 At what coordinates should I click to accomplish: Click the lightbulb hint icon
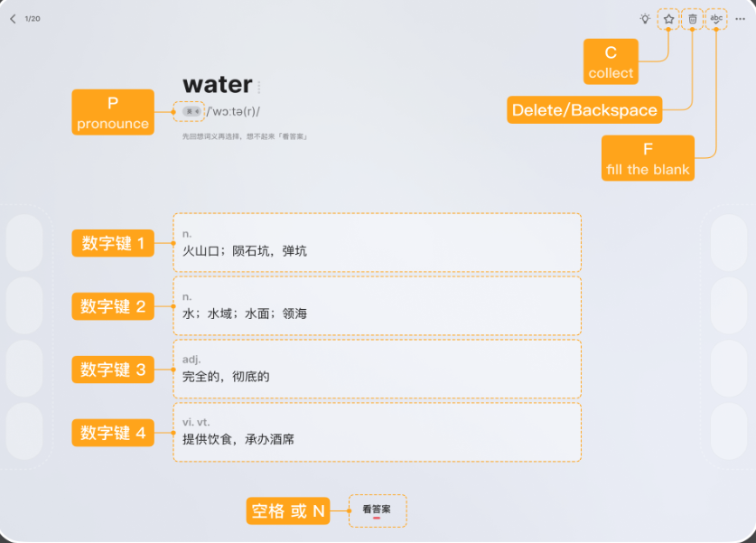point(645,19)
